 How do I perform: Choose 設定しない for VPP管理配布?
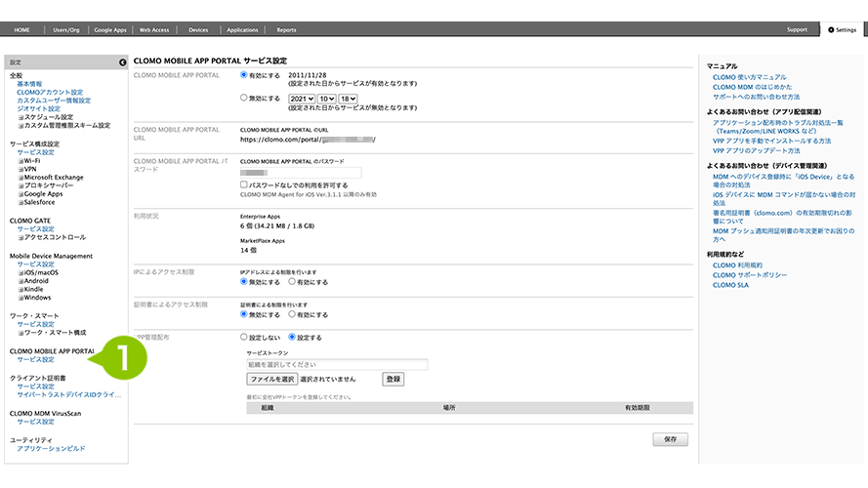[x=243, y=337]
